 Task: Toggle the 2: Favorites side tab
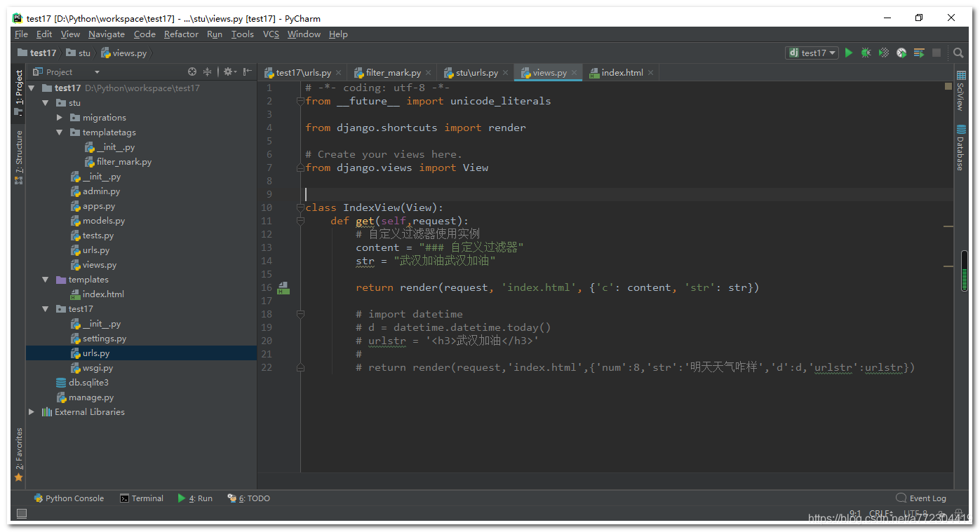pyautogui.click(x=18, y=454)
